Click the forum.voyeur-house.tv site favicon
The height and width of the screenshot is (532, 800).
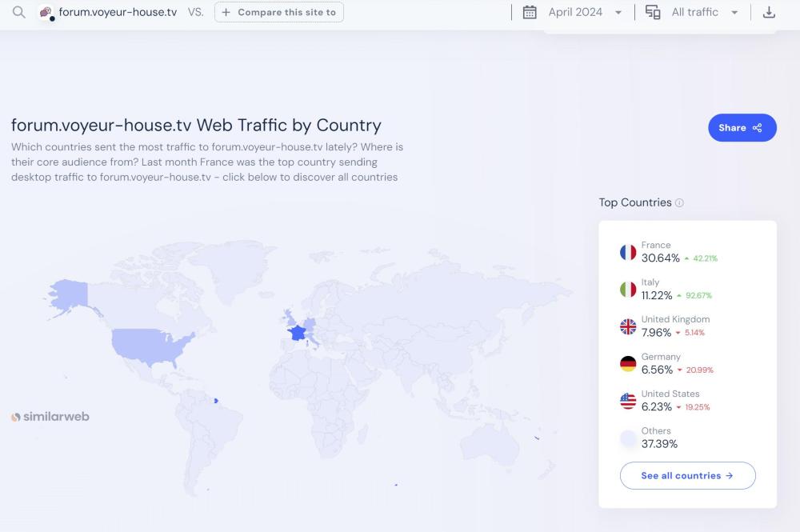[x=46, y=13]
